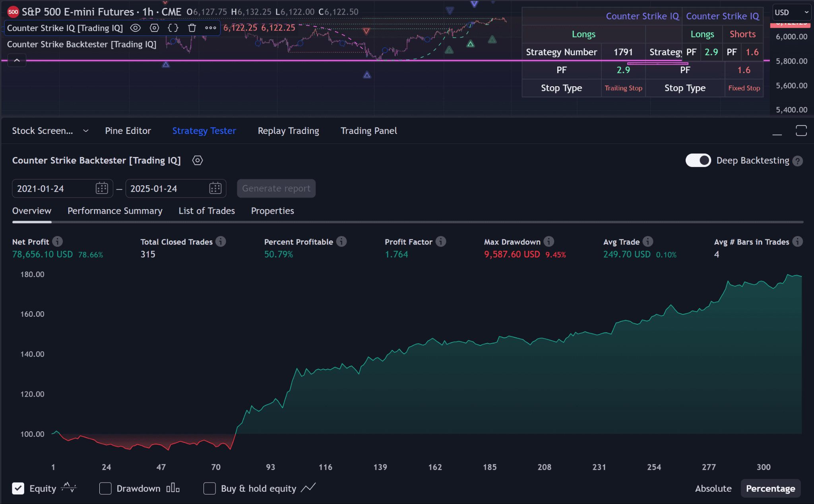Toggle the Deep Backtesting switch

(x=698, y=161)
